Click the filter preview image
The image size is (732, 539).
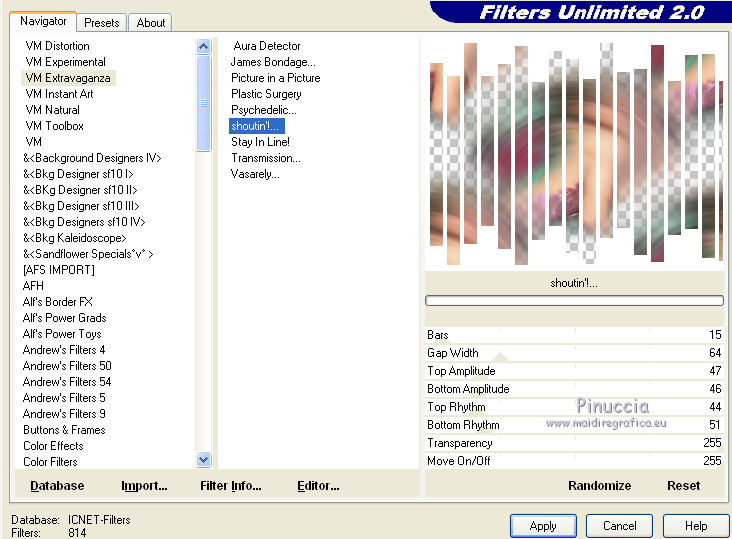point(574,153)
